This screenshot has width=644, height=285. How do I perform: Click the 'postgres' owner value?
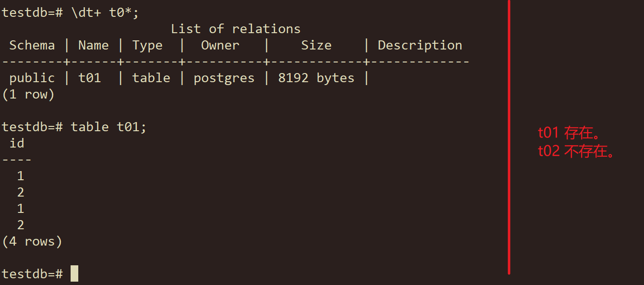[224, 78]
